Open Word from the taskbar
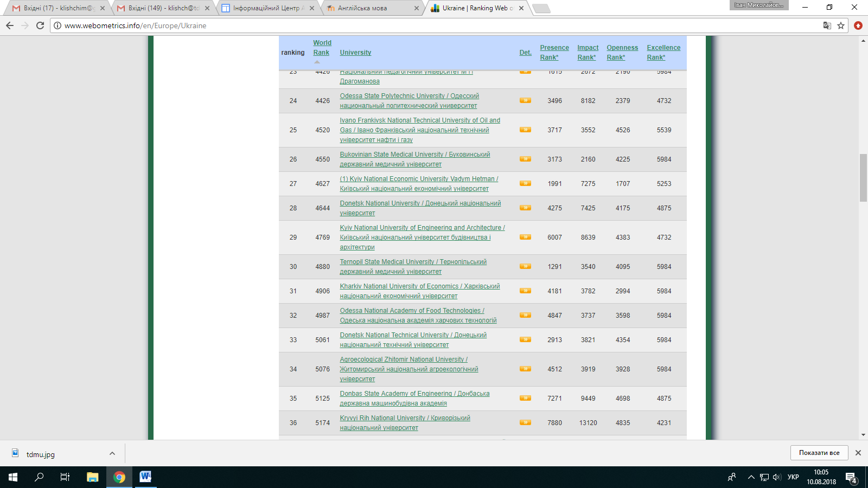This screenshot has width=868, height=488. pyautogui.click(x=145, y=477)
